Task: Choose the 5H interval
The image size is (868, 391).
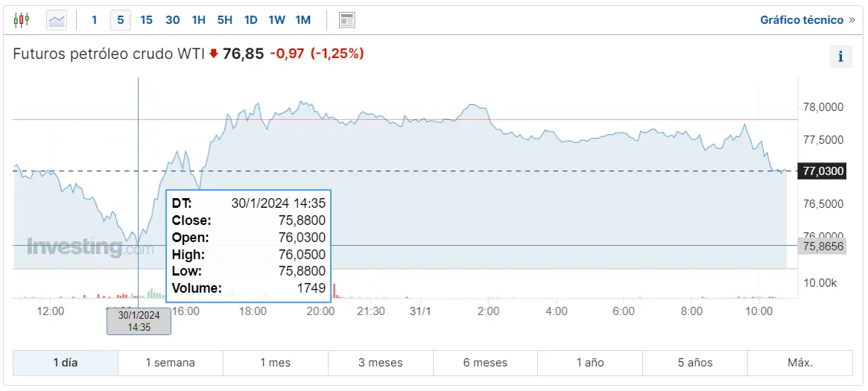Action: point(224,20)
